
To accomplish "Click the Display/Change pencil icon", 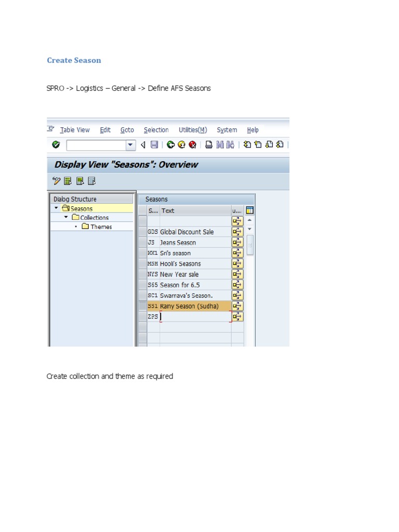I will 56,181.
